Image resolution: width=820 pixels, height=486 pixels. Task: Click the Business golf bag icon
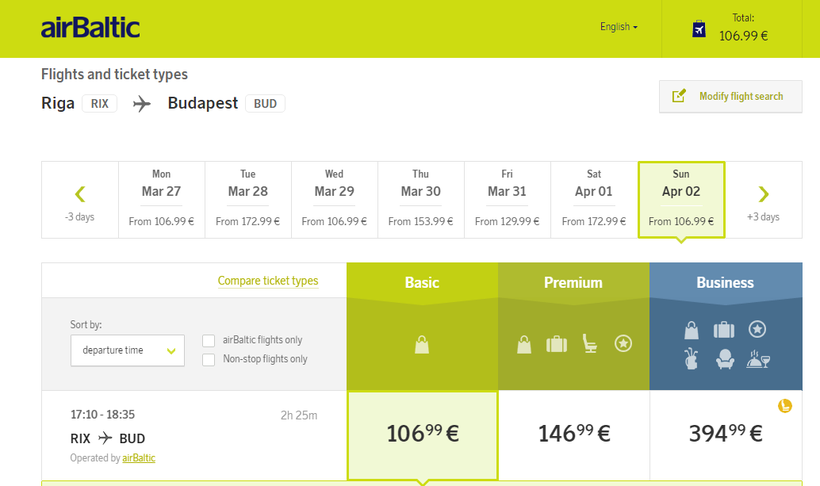click(692, 361)
